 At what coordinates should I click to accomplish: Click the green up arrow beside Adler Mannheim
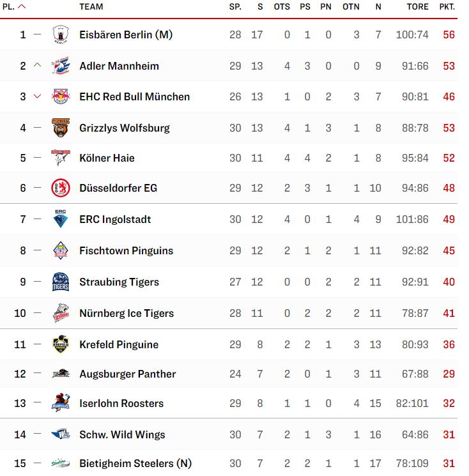tap(37, 65)
